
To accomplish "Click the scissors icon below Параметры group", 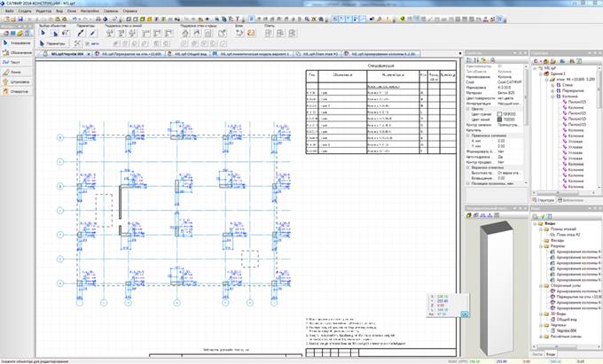I will [77, 43].
